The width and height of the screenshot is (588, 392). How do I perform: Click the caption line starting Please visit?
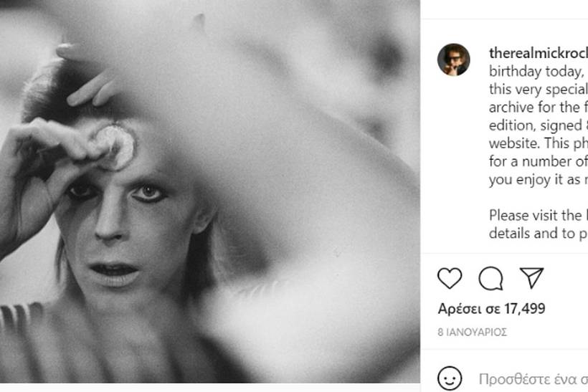pyautogui.click(x=538, y=215)
